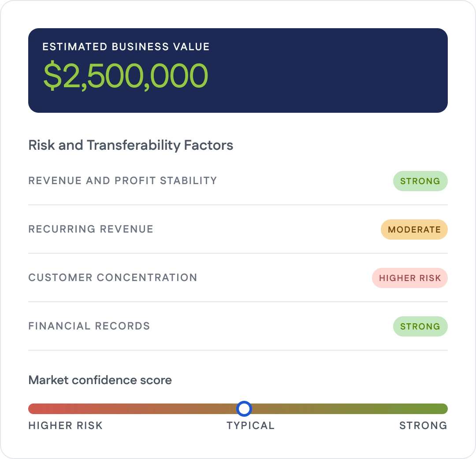
Task: Select the $2,500,000 estimated value figure
Action: [x=126, y=75]
